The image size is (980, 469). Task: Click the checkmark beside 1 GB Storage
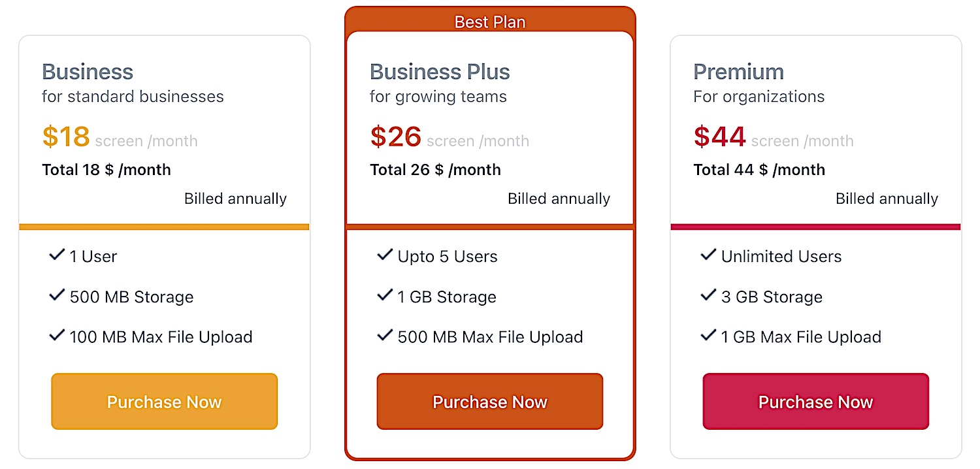click(x=385, y=295)
